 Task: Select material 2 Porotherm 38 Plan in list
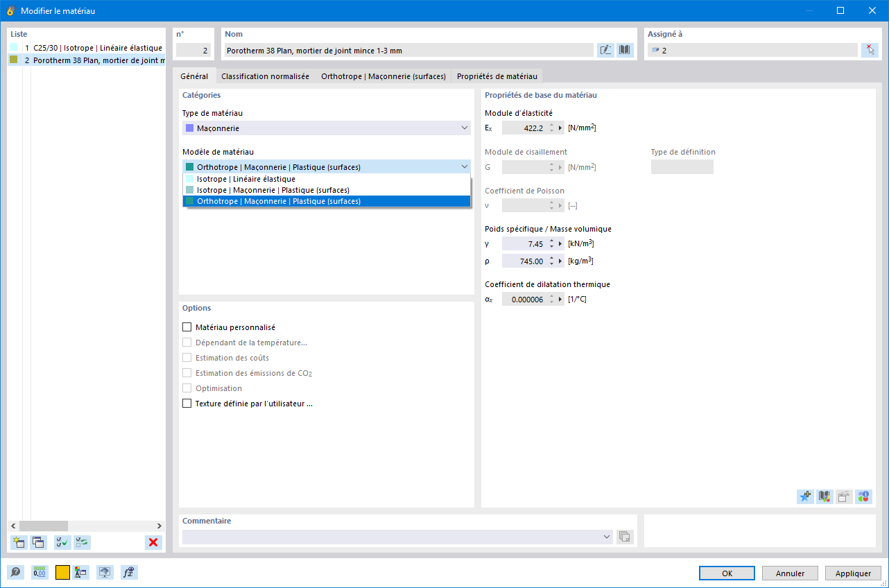point(86,60)
